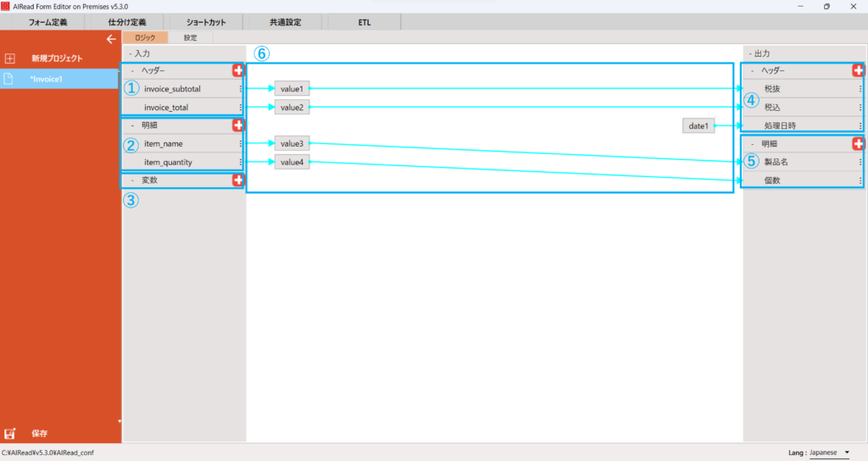
Task: Open the Lang Japanese dropdown
Action: coord(830,453)
